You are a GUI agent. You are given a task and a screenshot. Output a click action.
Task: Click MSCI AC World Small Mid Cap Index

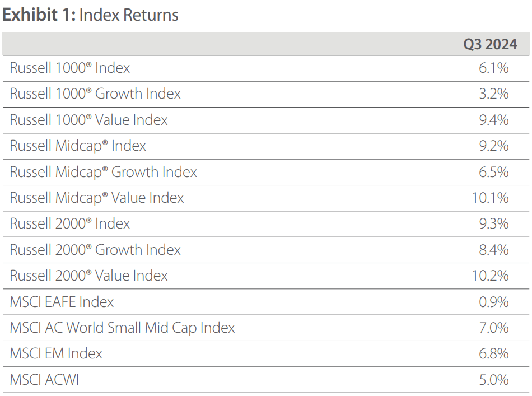(x=122, y=328)
